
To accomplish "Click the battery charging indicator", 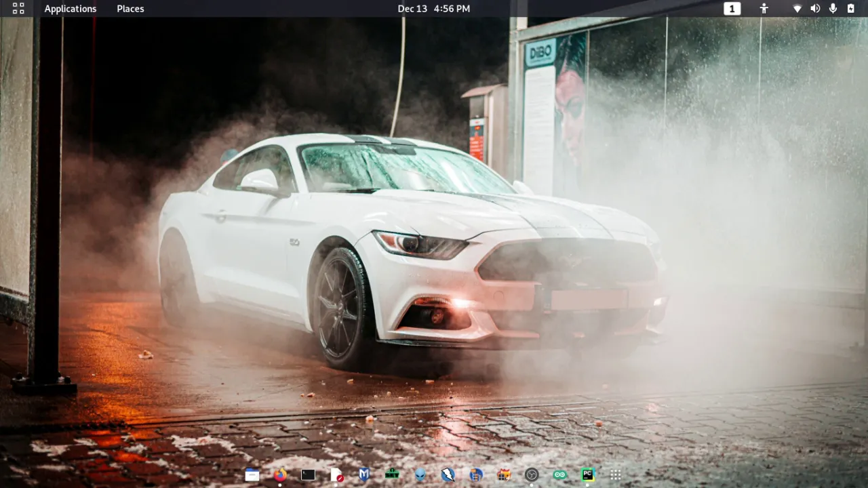I will click(851, 9).
